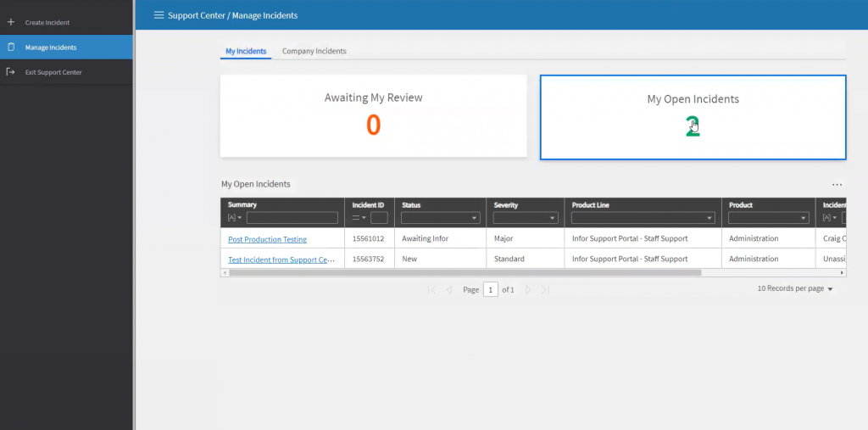Open the Status filter dropdown
Viewport: 868px width, 430px height.
(440, 218)
